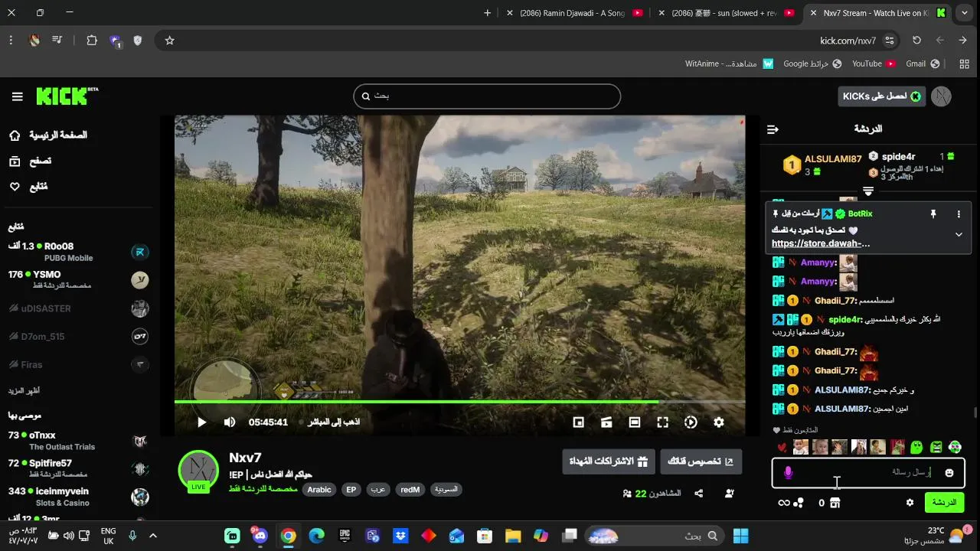980x551 pixels.
Task: Reload the Kick page
Action: 916,41
